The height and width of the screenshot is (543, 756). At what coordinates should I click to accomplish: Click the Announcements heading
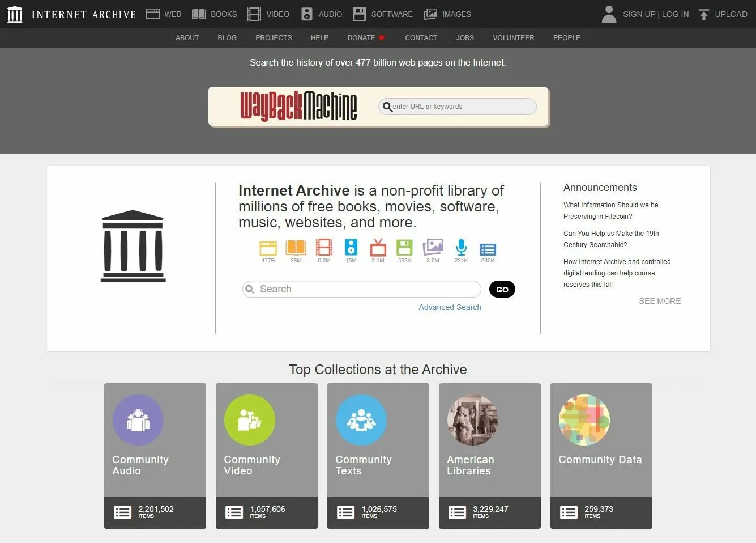[x=600, y=188]
